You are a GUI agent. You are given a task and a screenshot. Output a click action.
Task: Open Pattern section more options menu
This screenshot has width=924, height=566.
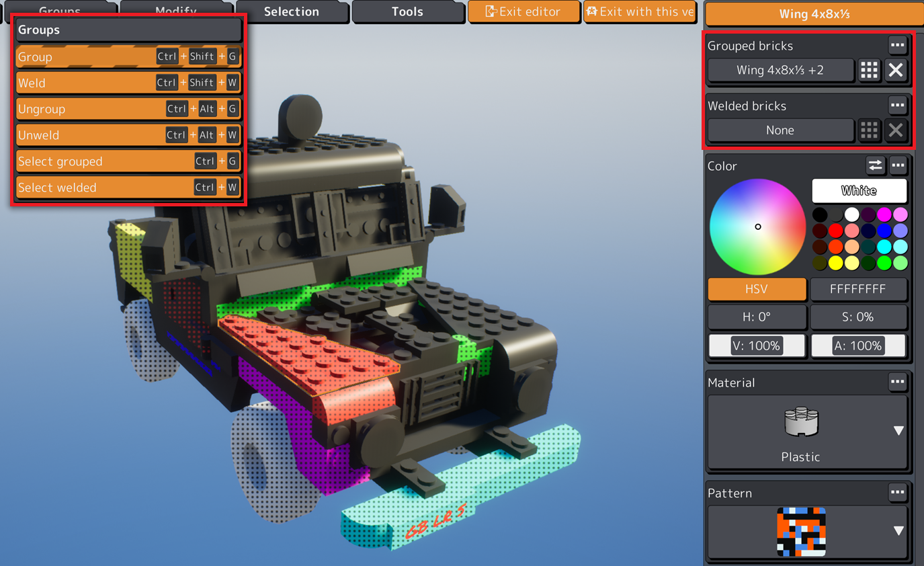coord(897,492)
